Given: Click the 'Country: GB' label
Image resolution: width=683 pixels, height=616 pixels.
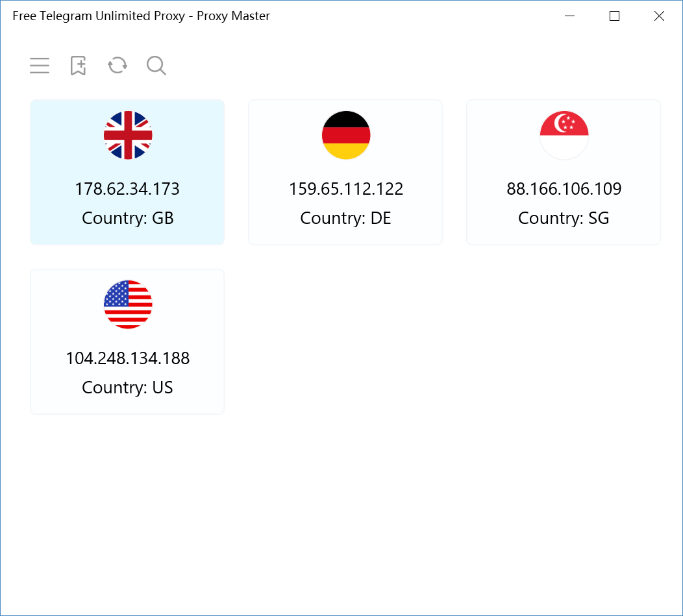Looking at the screenshot, I should coord(128,218).
